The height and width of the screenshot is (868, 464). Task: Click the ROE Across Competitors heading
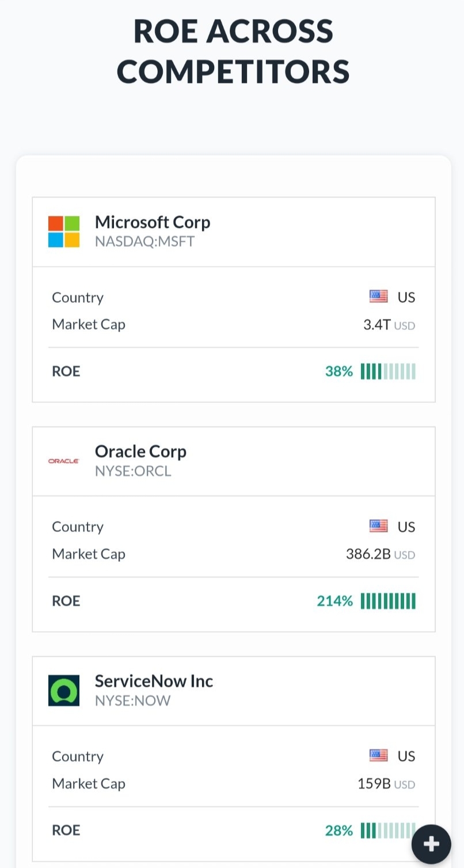coord(233,51)
